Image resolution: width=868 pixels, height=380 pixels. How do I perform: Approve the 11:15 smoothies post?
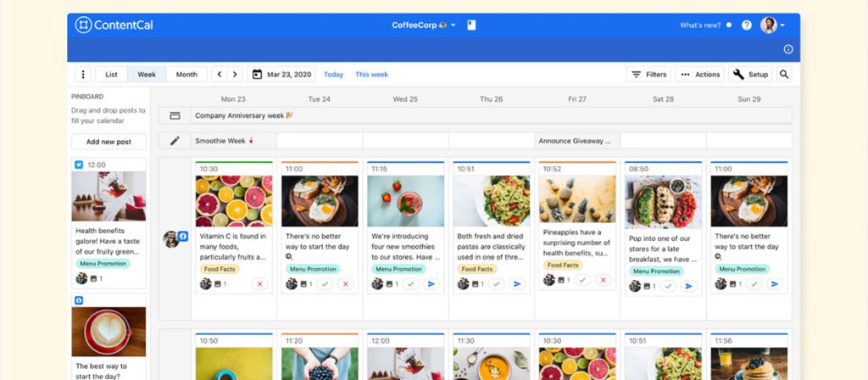coord(411,283)
